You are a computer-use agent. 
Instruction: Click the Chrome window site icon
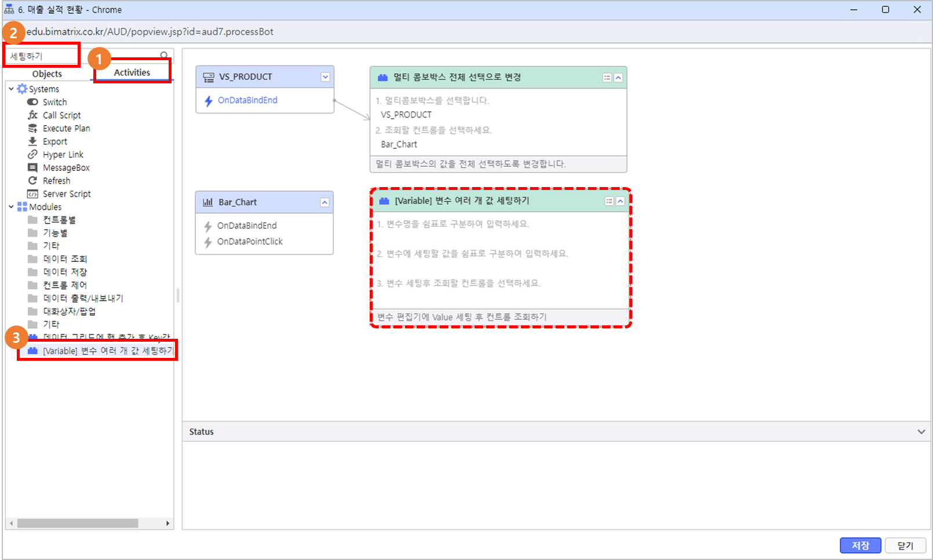pos(9,9)
